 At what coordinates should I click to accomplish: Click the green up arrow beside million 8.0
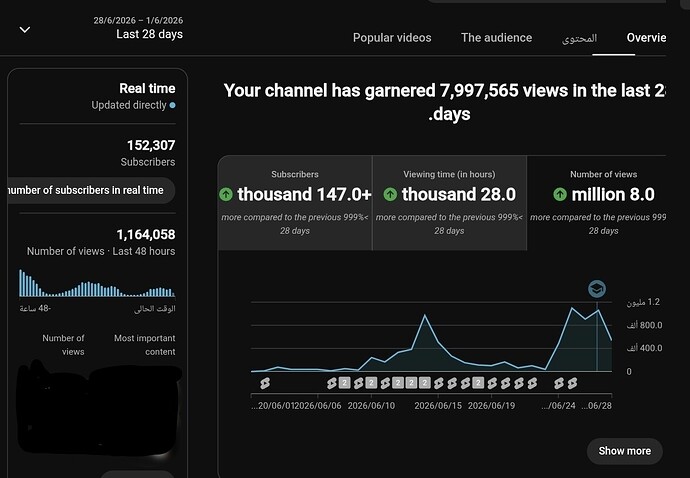click(x=560, y=194)
